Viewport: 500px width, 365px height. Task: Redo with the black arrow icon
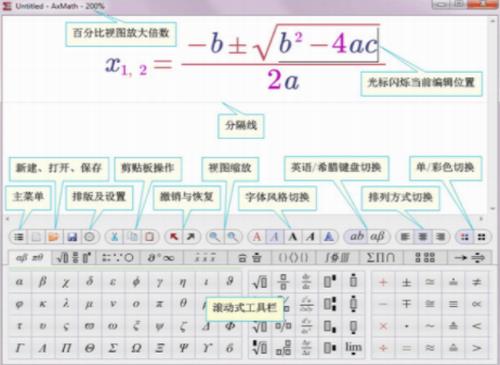[191, 237]
